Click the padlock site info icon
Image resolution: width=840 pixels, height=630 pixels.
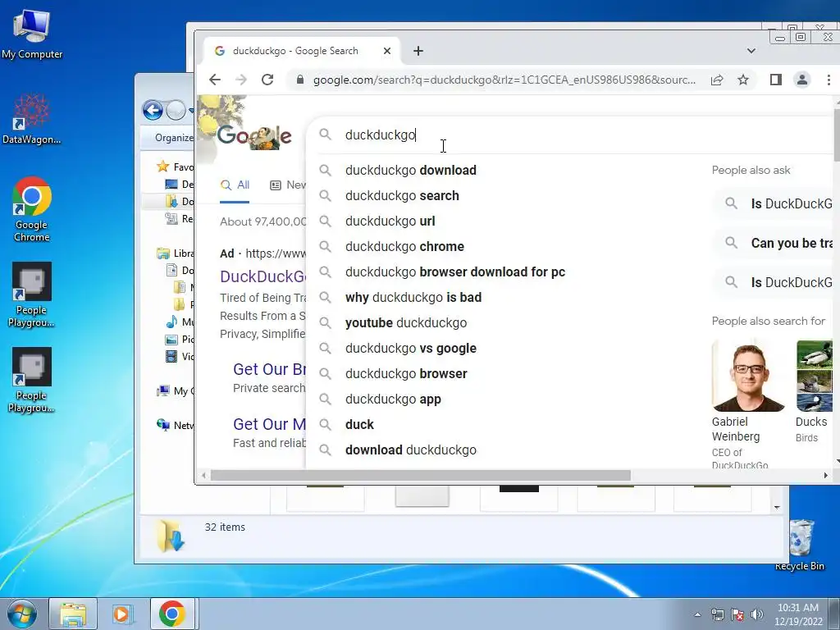click(300, 80)
